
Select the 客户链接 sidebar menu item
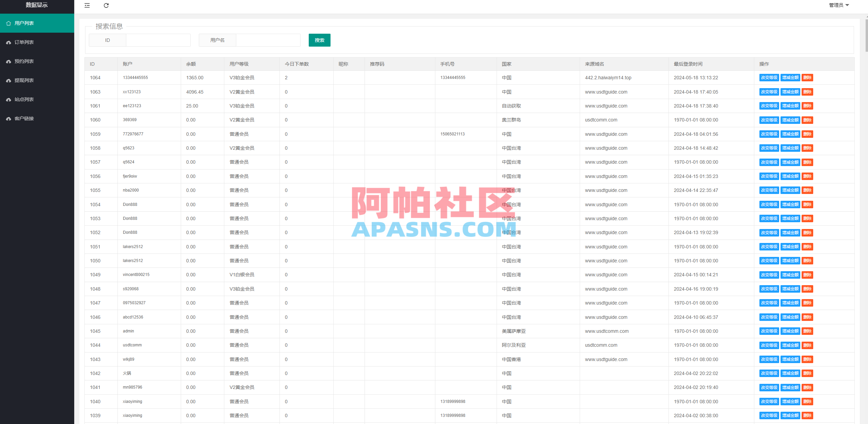[24, 118]
